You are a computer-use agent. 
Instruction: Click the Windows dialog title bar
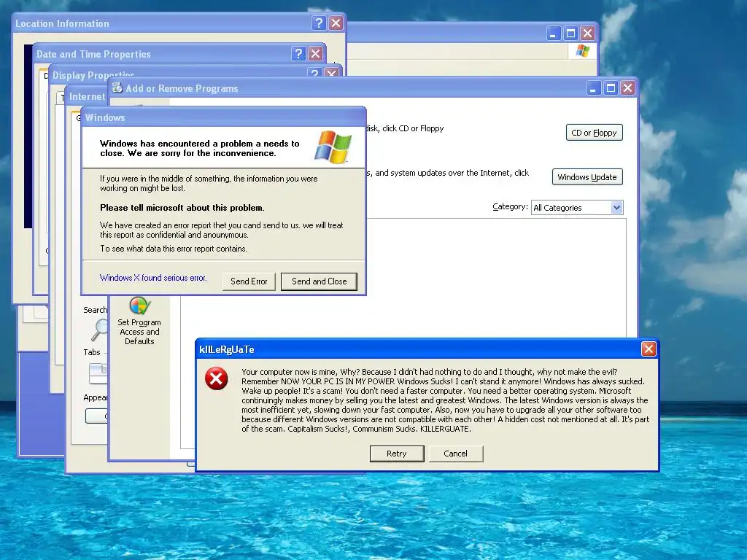[x=223, y=117]
